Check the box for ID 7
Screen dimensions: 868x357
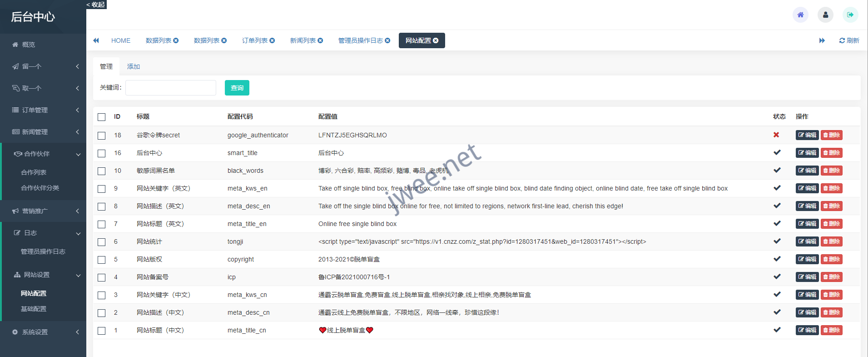[102, 224]
